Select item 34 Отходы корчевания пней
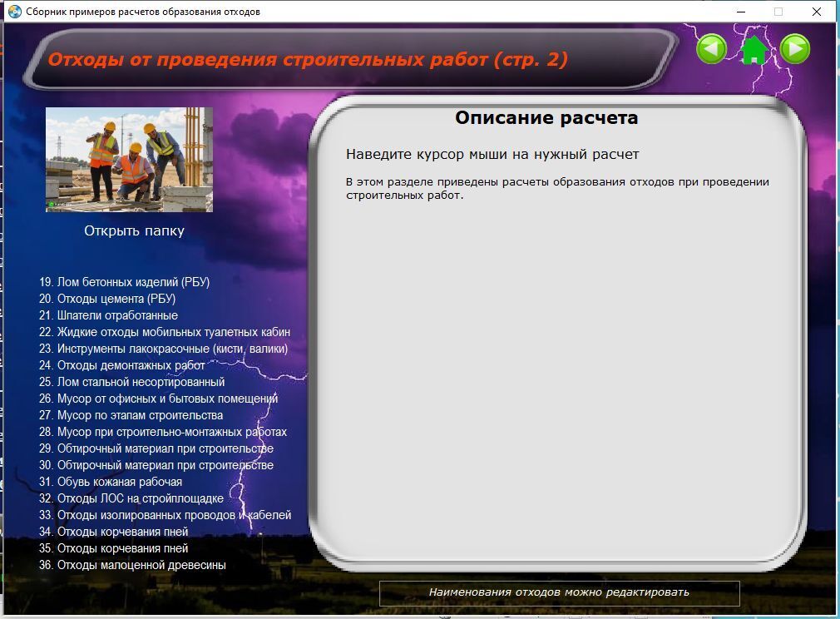This screenshot has height=619, width=840. coord(114,531)
